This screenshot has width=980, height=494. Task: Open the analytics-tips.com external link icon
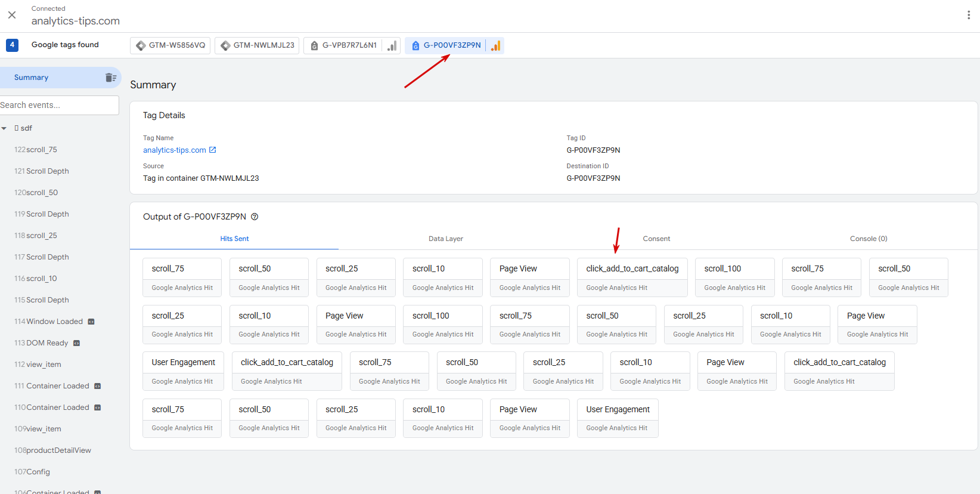tap(212, 150)
